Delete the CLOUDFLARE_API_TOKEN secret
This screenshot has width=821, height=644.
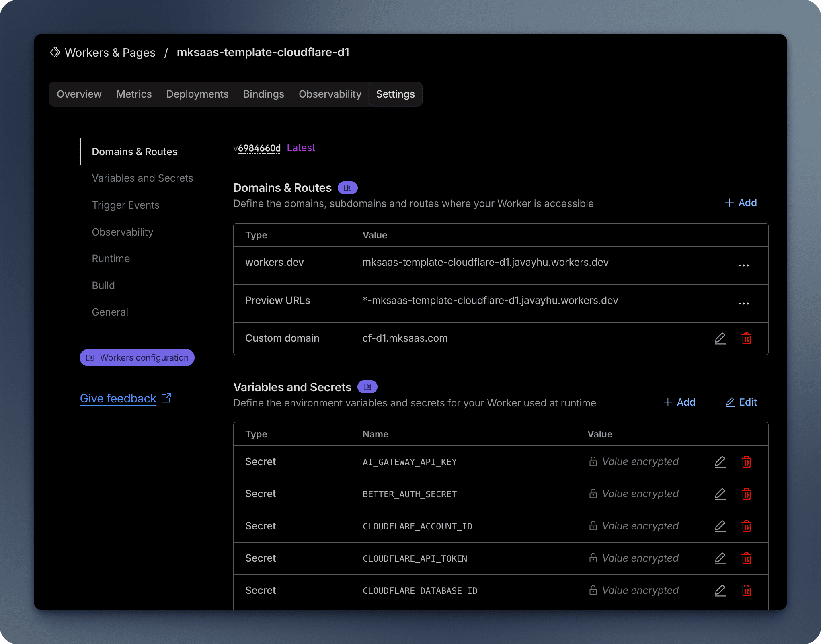[746, 558]
